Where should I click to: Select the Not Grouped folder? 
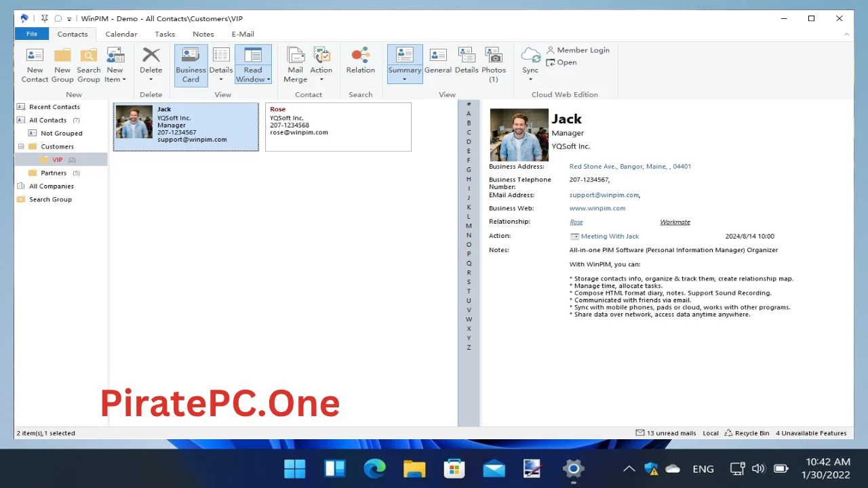coord(60,134)
